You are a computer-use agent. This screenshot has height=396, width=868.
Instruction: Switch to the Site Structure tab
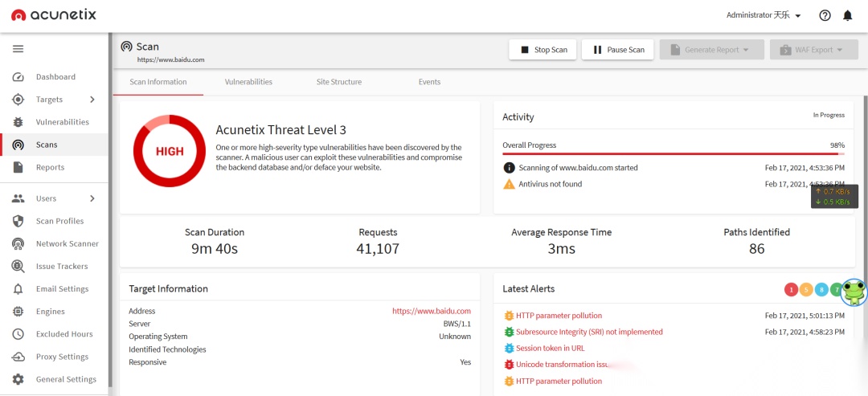[339, 82]
